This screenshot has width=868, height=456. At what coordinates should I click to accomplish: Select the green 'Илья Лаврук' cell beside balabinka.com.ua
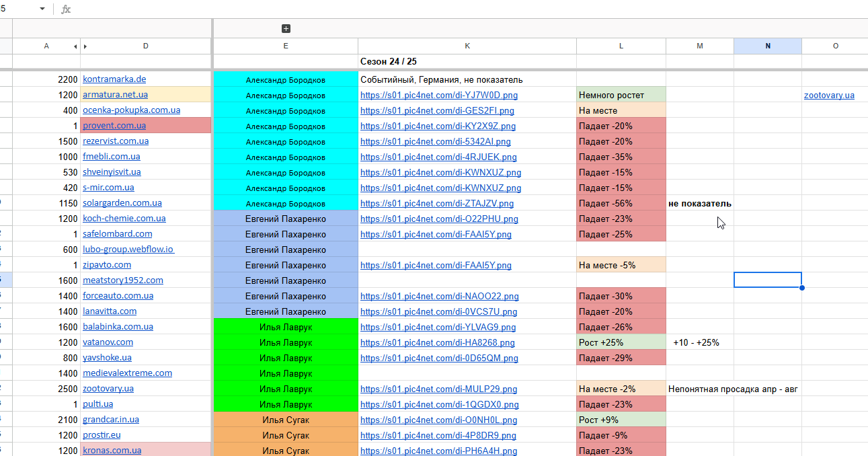[x=286, y=327]
